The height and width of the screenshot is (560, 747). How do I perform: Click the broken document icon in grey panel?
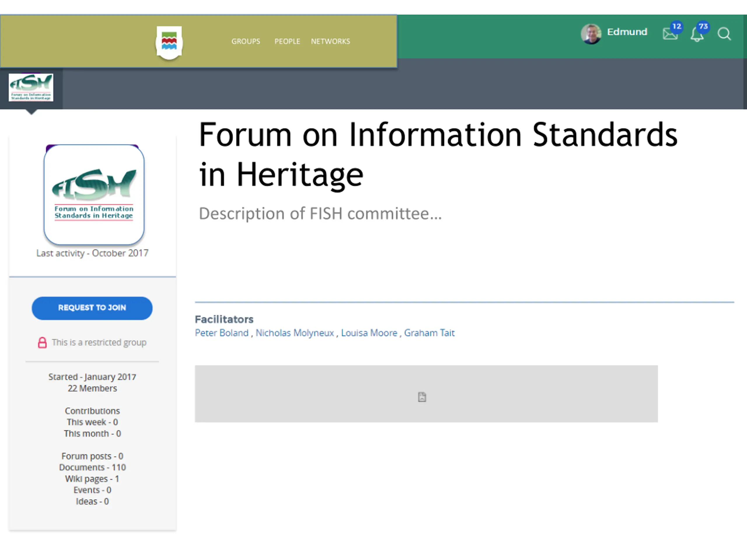point(422,397)
